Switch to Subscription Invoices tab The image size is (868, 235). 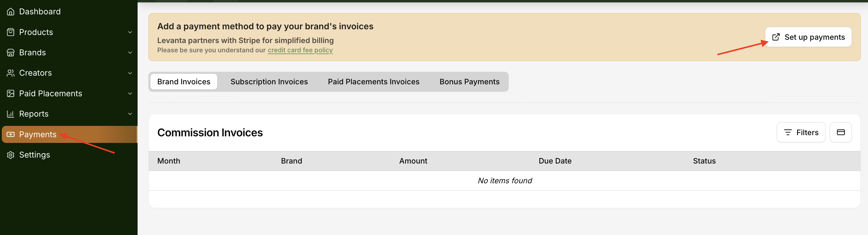269,82
